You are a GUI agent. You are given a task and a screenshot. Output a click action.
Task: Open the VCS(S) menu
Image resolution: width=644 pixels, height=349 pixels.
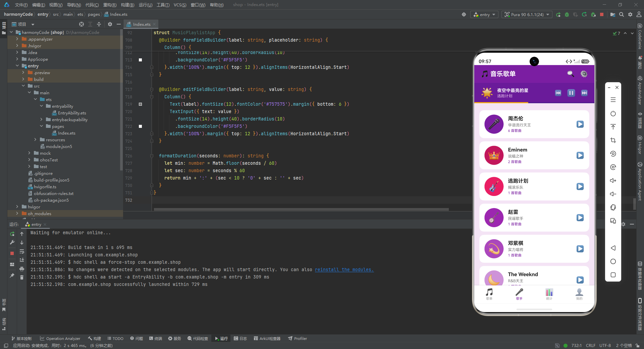[x=180, y=5]
